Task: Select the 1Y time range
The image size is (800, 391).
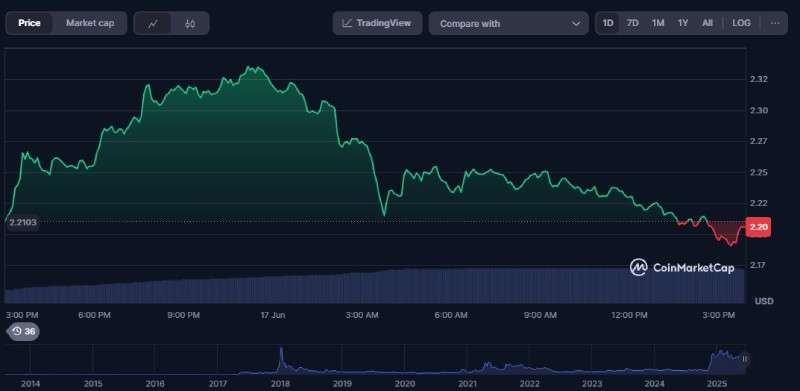Action: (x=683, y=23)
